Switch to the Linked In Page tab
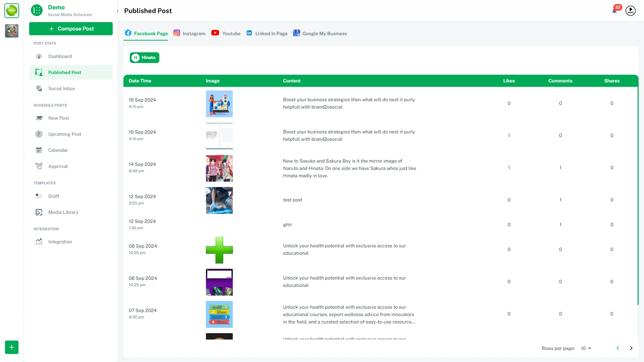This screenshot has width=644, height=362. click(267, 34)
